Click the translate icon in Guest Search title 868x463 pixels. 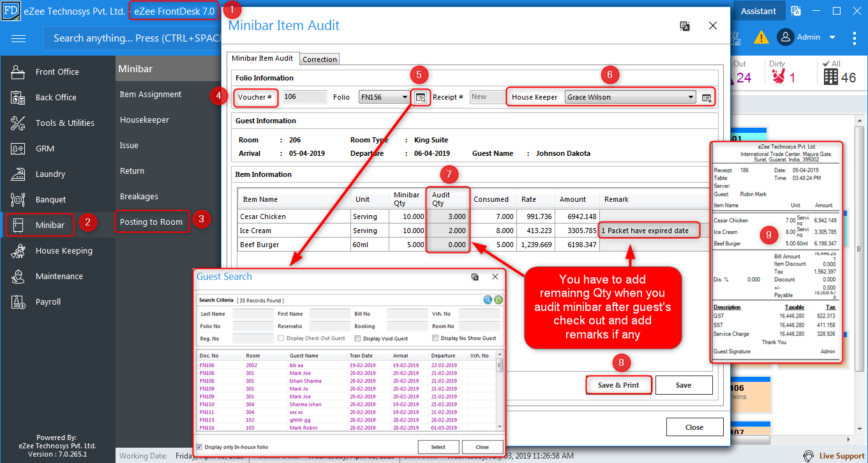(475, 277)
